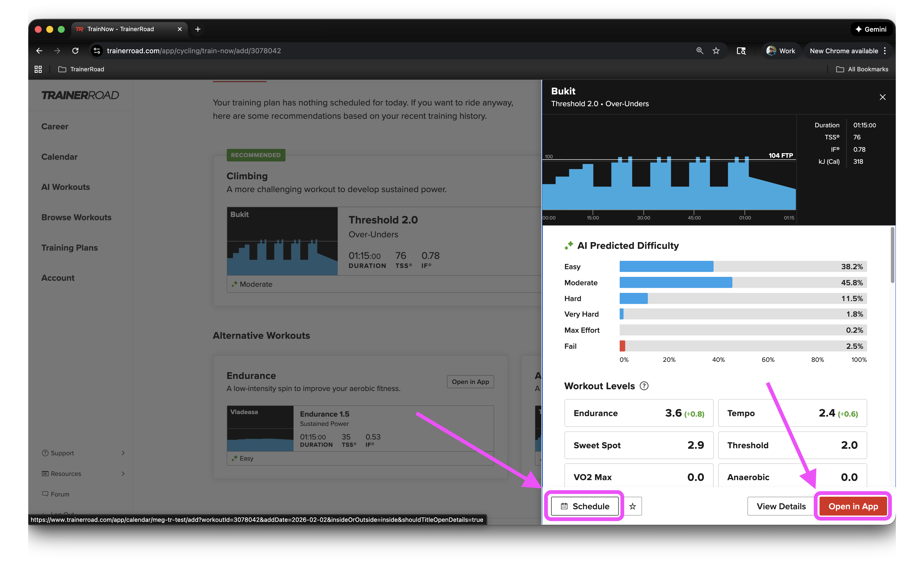Click the zoom magnifier icon in address bar
Screen dimensions: 924x562
(699, 51)
